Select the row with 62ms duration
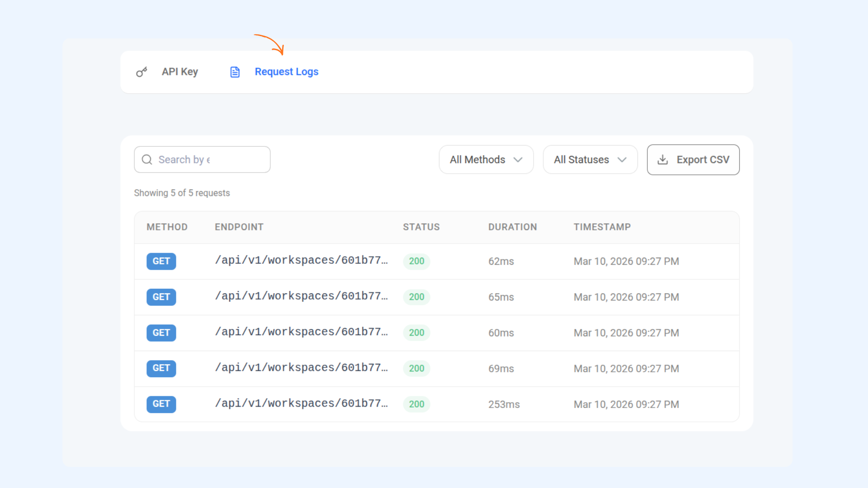 click(x=501, y=261)
